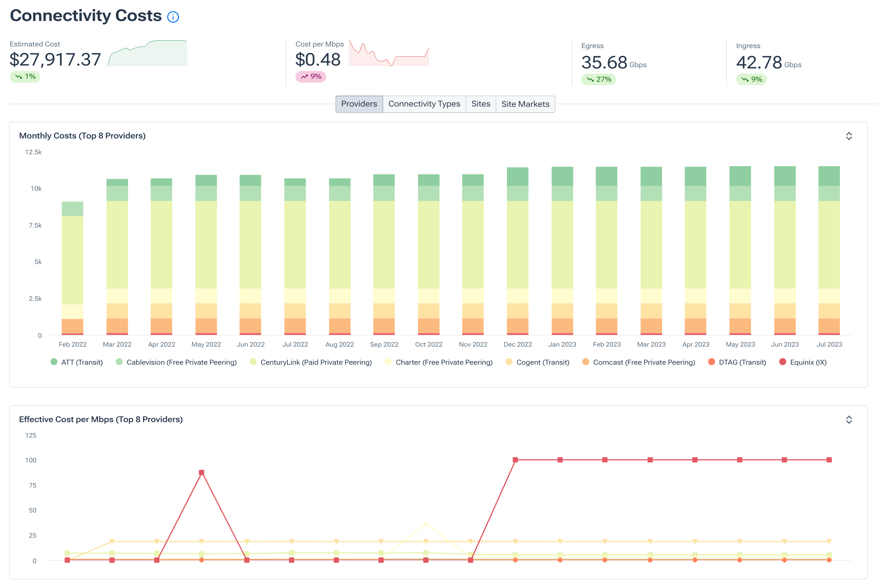Switch to the Connectivity Types tab

click(424, 104)
